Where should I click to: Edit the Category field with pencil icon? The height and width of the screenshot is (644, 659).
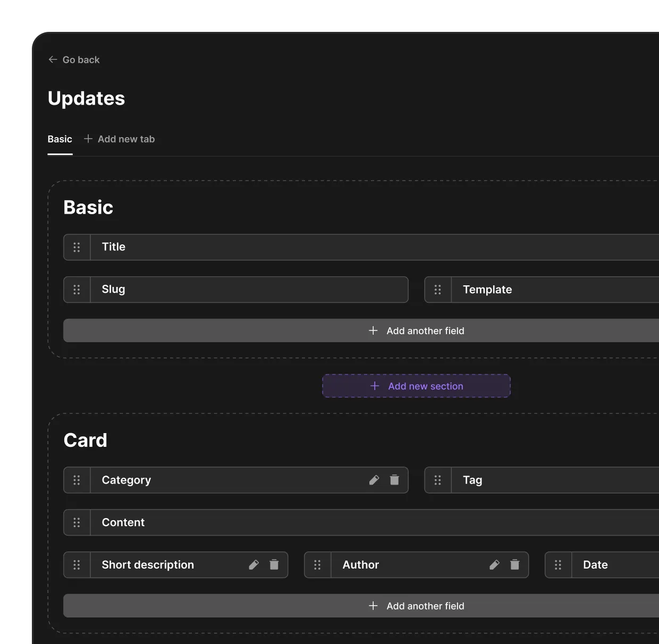tap(374, 480)
